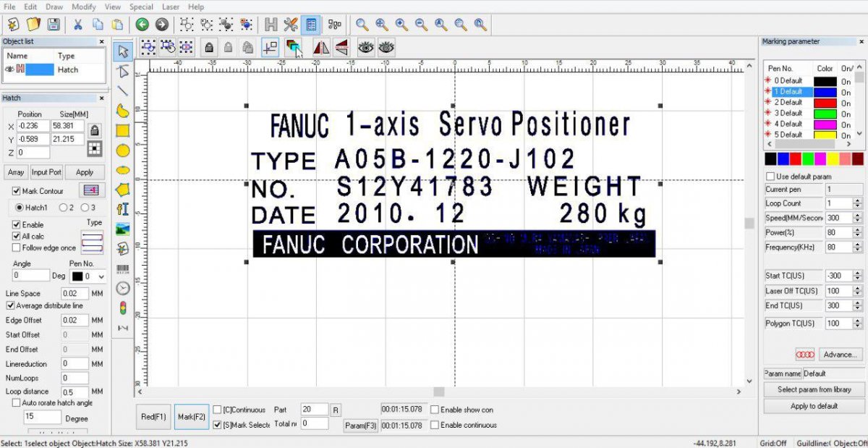The height and width of the screenshot is (448, 868).
Task: Save the file using the floppy disk icon
Action: [54, 25]
